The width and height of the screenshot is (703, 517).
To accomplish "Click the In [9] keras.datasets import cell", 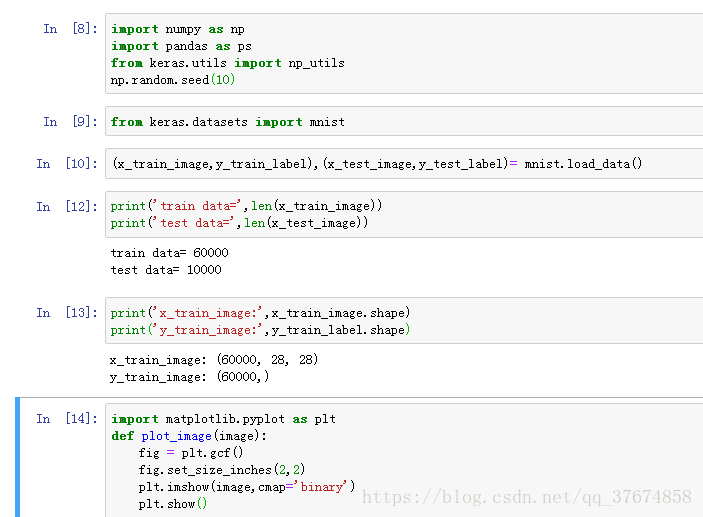I will pos(404,121).
